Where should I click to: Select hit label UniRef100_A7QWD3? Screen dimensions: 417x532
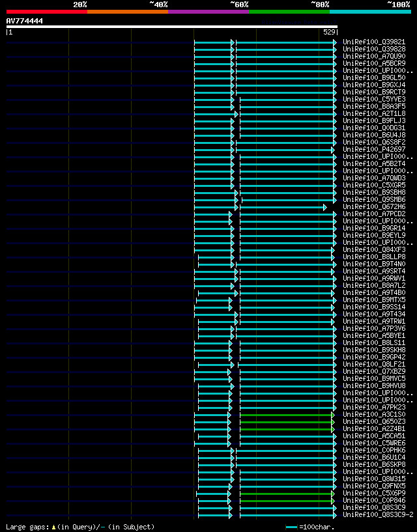pyautogui.click(x=374, y=178)
